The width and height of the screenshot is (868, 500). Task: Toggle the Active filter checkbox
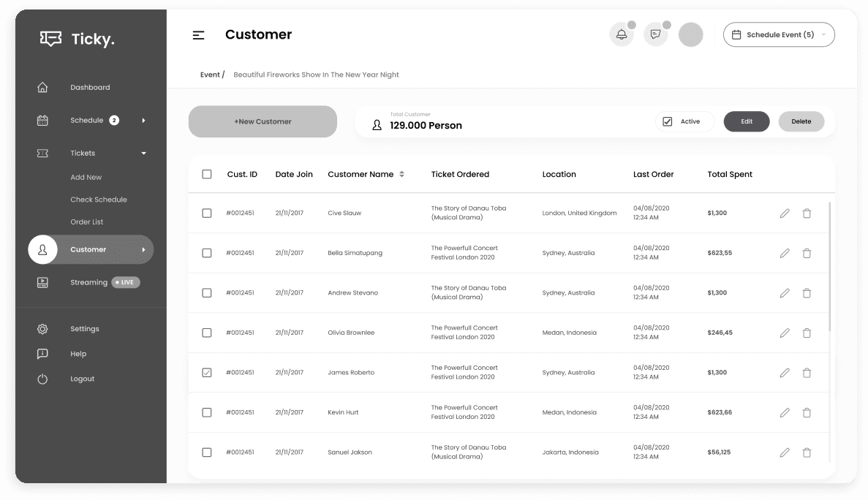668,121
